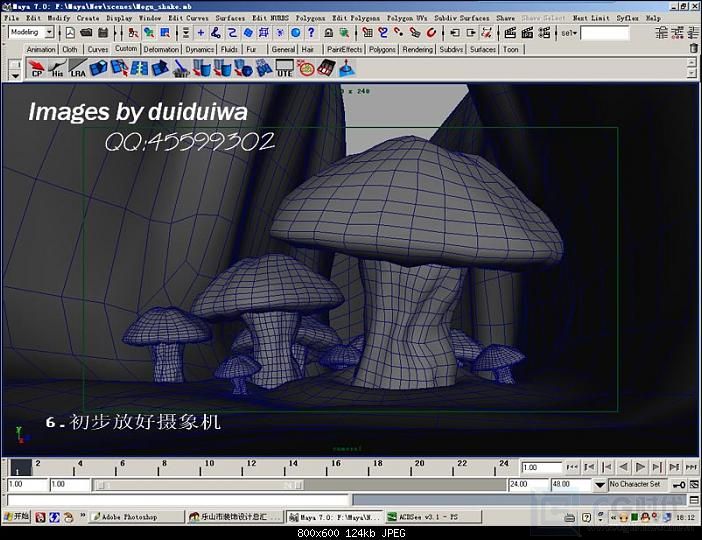Toggle the joints selection mask icon
This screenshot has height=540, width=702.
coord(216,33)
